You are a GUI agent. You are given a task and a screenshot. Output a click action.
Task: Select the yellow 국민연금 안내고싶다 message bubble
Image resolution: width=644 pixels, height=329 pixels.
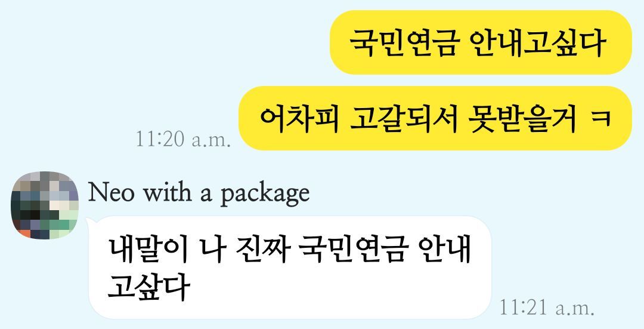[x=481, y=42]
